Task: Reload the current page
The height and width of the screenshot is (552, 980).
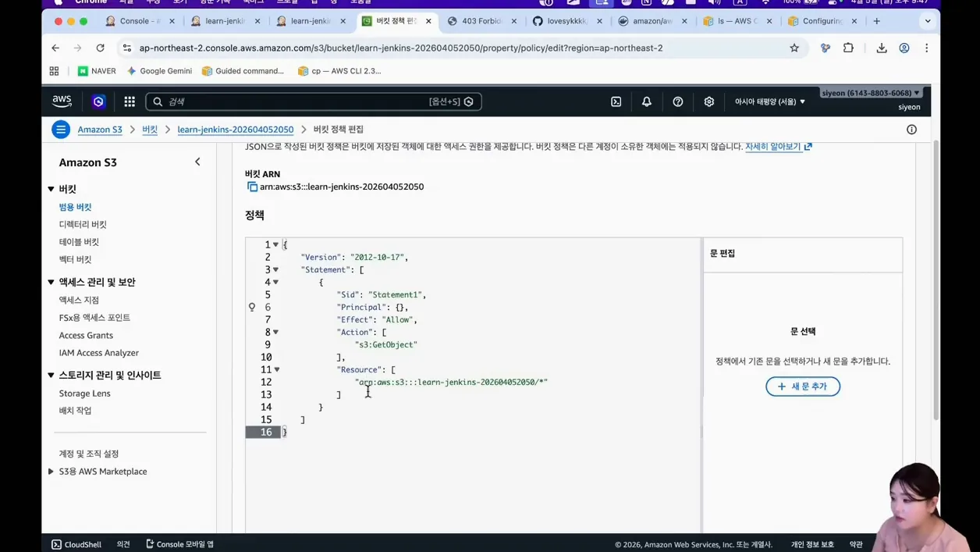Action: 101,48
